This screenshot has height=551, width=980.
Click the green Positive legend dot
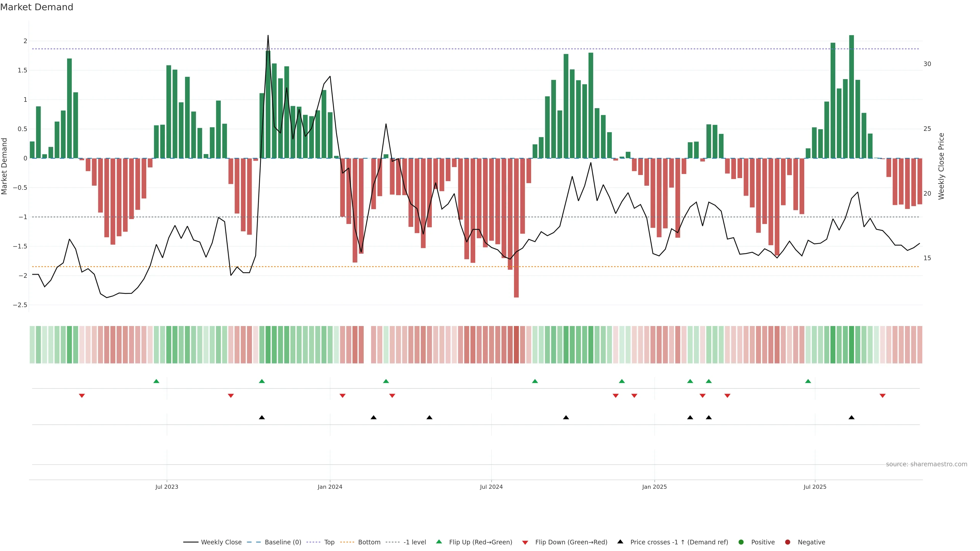pyautogui.click(x=741, y=542)
